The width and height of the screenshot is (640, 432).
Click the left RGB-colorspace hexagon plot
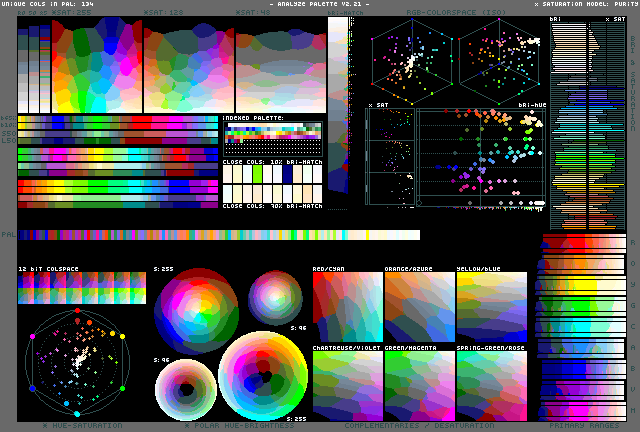[x=412, y=62]
